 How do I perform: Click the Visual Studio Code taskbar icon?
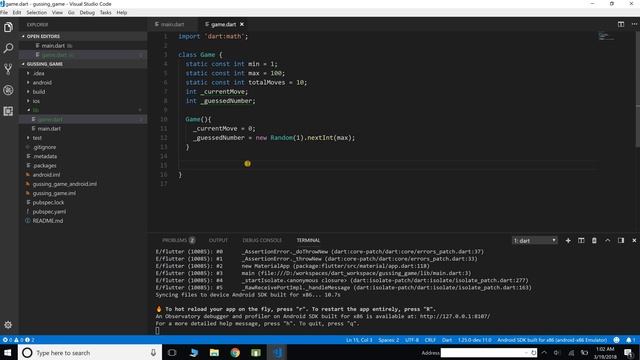(x=278, y=353)
